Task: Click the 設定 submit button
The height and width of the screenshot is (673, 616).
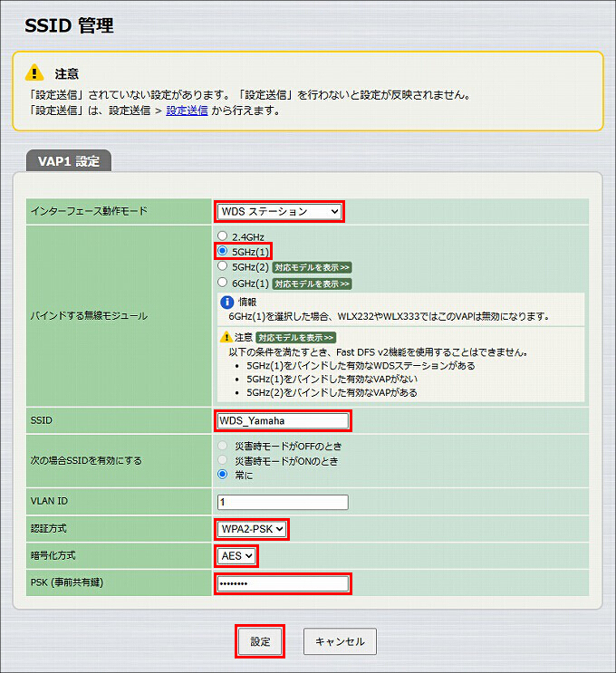Action: click(260, 641)
